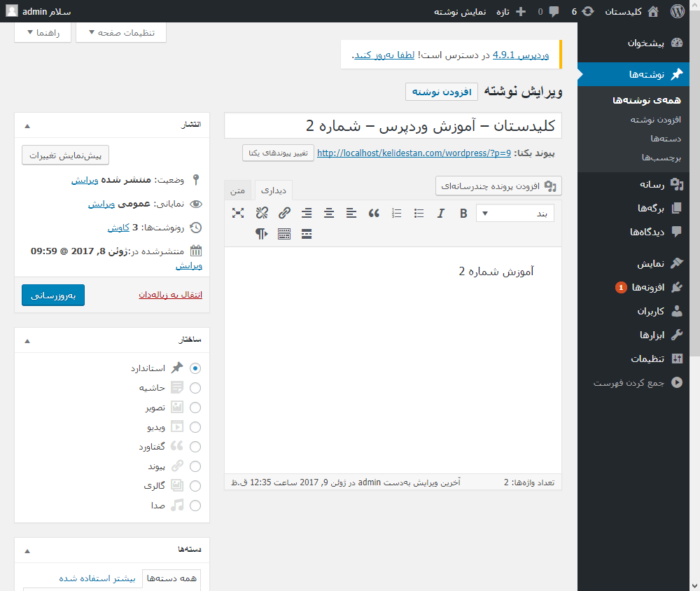Click افزودن پرونده چندرسانه‌ای add media button
The height and width of the screenshot is (591, 700).
498,186
